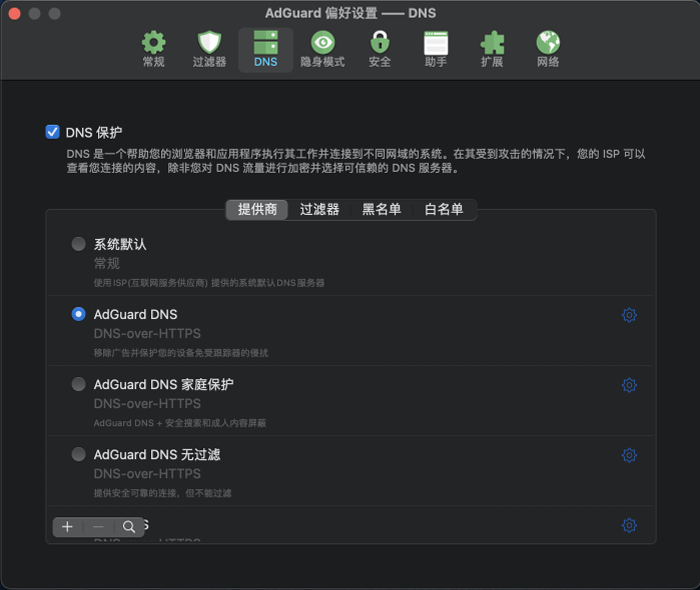Remove the provider using the minus button
The width and height of the screenshot is (700, 590).
pyautogui.click(x=98, y=527)
